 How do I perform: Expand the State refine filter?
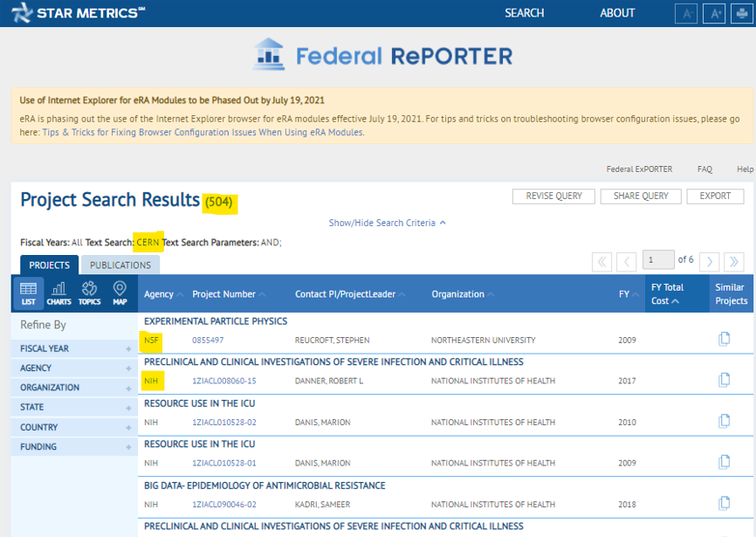[x=75, y=407]
